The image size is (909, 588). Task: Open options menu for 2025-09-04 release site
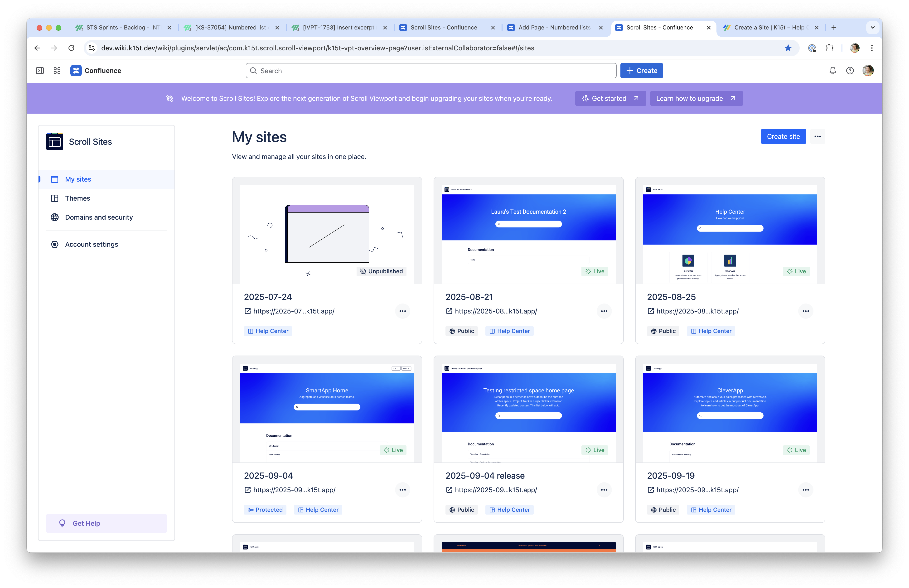click(604, 490)
